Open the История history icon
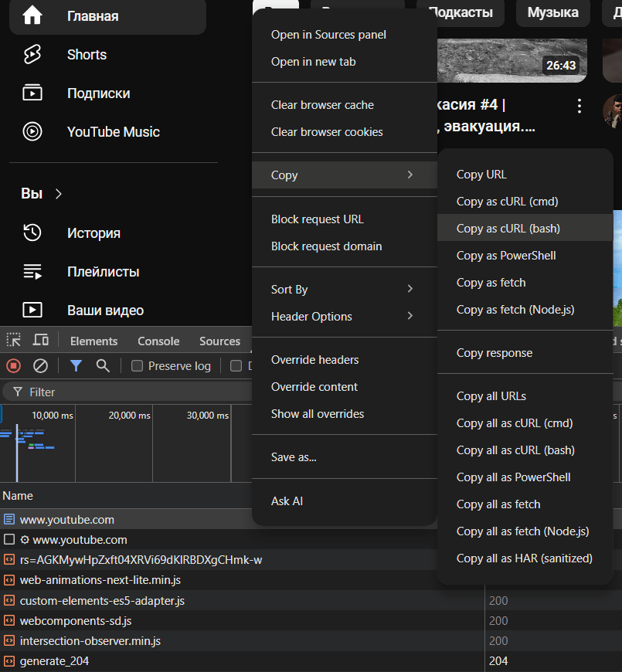Viewport: 622px width, 672px height. [x=32, y=232]
